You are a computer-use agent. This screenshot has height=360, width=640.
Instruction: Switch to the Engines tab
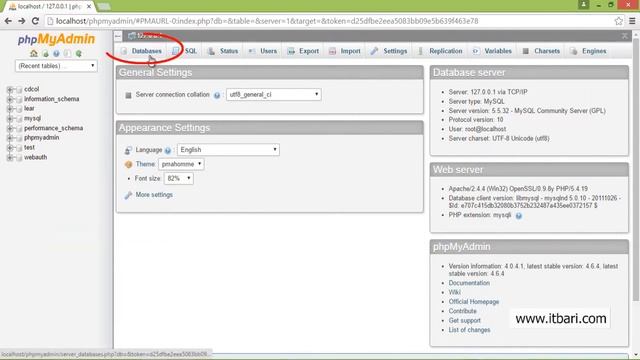(589, 51)
